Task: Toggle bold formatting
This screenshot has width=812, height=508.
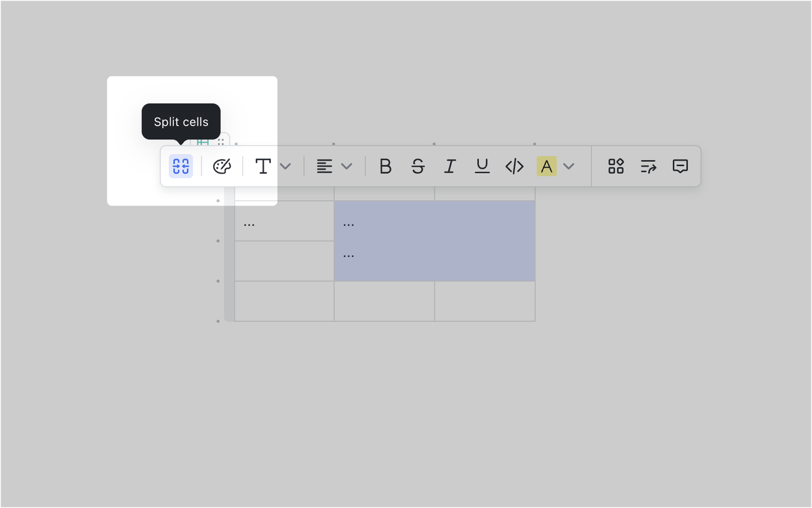Action: pos(385,166)
